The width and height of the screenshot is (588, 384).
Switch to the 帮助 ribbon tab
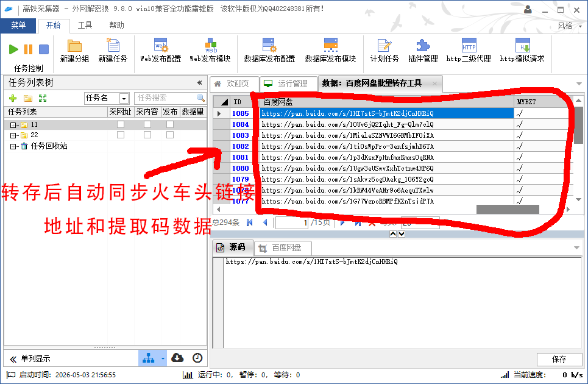116,25
